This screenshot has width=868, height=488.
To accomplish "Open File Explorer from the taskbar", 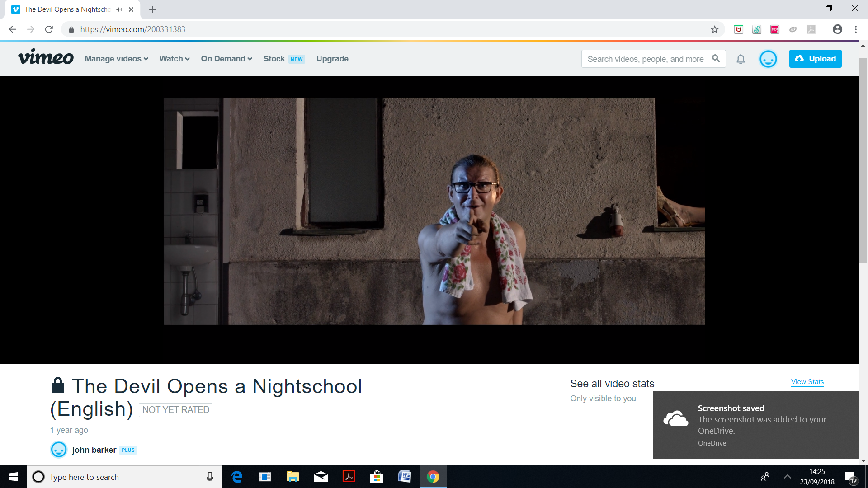I will click(x=293, y=477).
